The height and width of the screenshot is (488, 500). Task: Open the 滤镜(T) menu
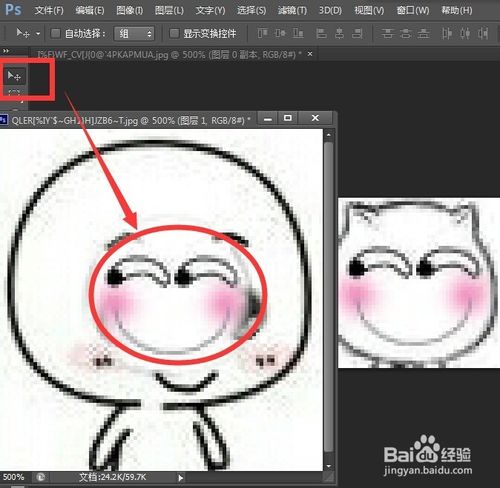coord(292,10)
